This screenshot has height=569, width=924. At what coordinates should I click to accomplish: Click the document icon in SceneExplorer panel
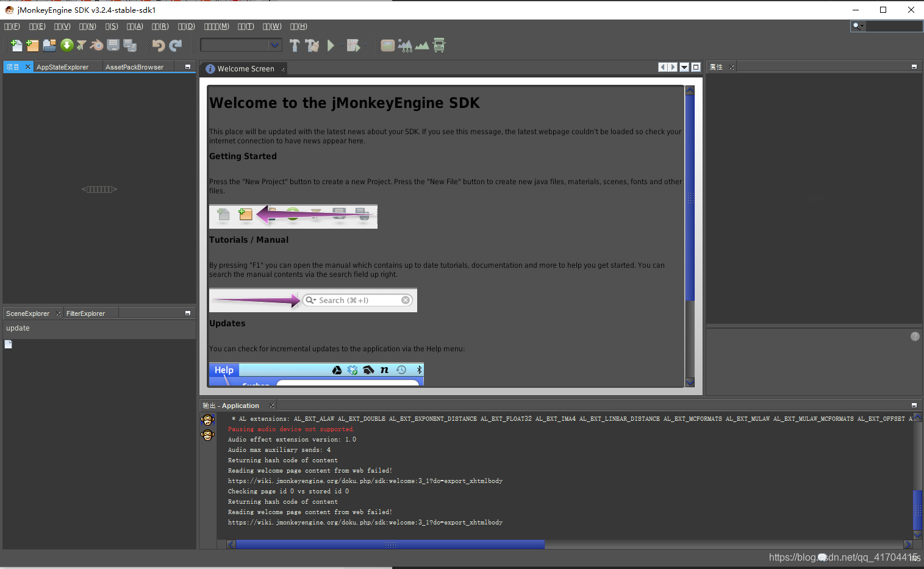(9, 345)
